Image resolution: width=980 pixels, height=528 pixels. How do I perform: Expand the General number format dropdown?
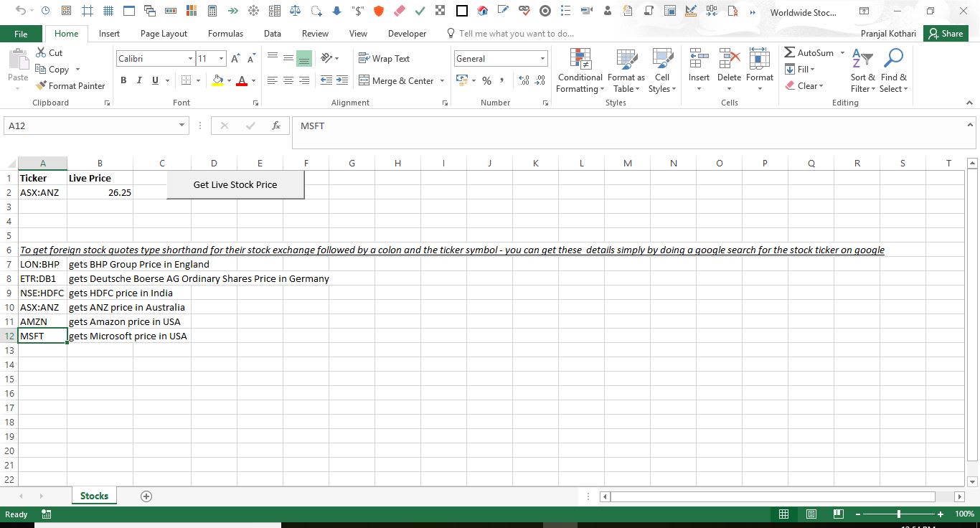point(542,59)
